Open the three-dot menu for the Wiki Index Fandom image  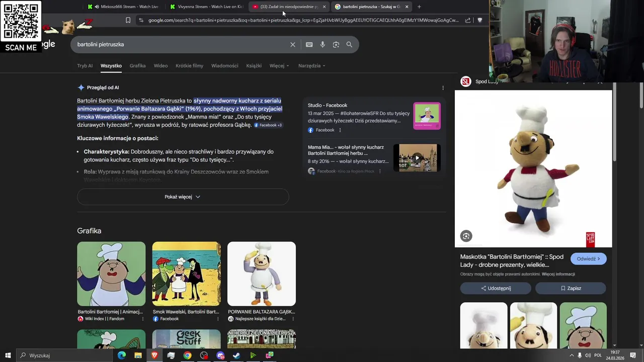click(143, 319)
